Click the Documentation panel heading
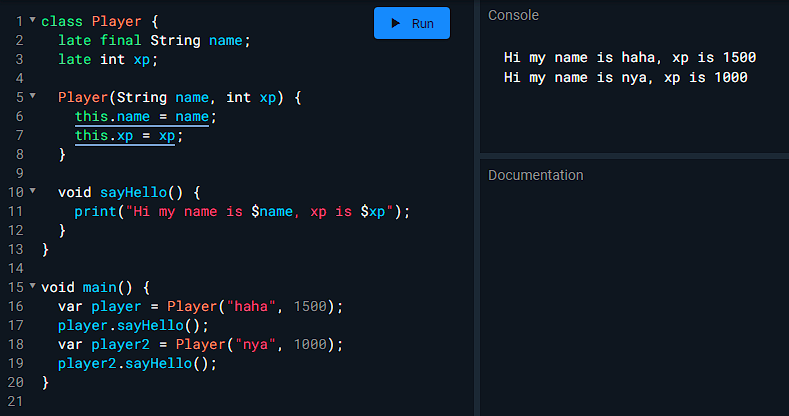The image size is (789, 416). point(535,175)
